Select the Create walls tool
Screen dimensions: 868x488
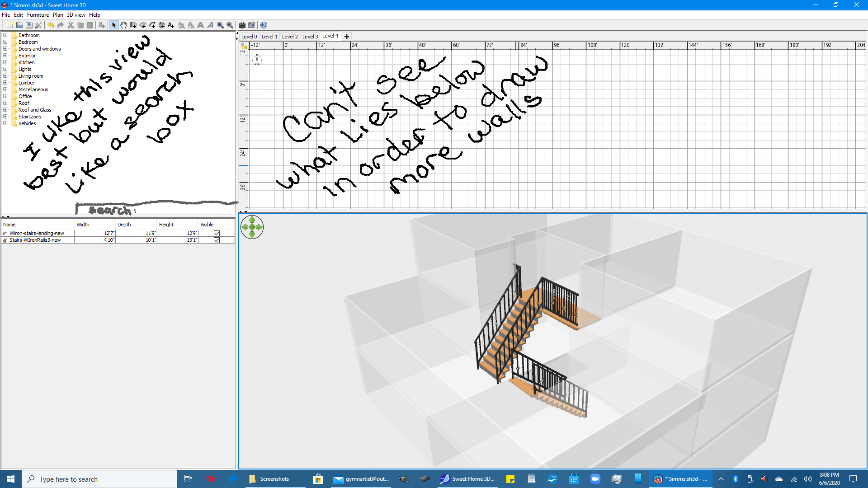pos(133,25)
